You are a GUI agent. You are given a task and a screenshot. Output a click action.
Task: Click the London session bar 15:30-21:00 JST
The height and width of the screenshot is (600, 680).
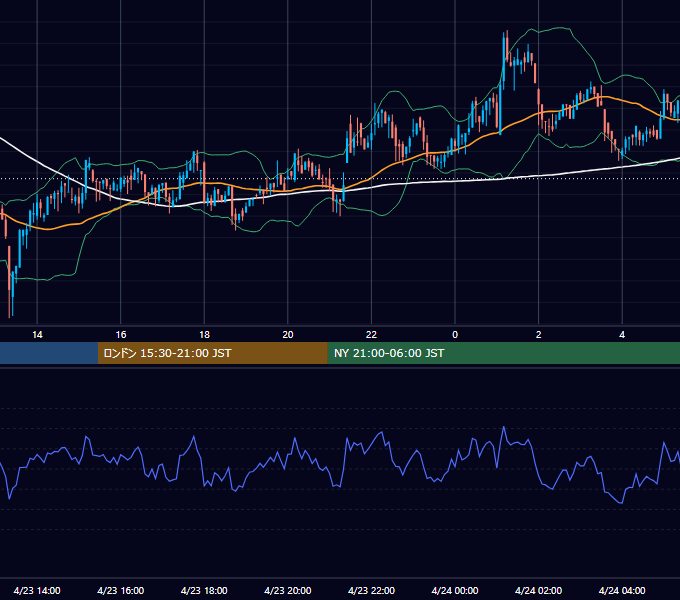click(x=212, y=353)
